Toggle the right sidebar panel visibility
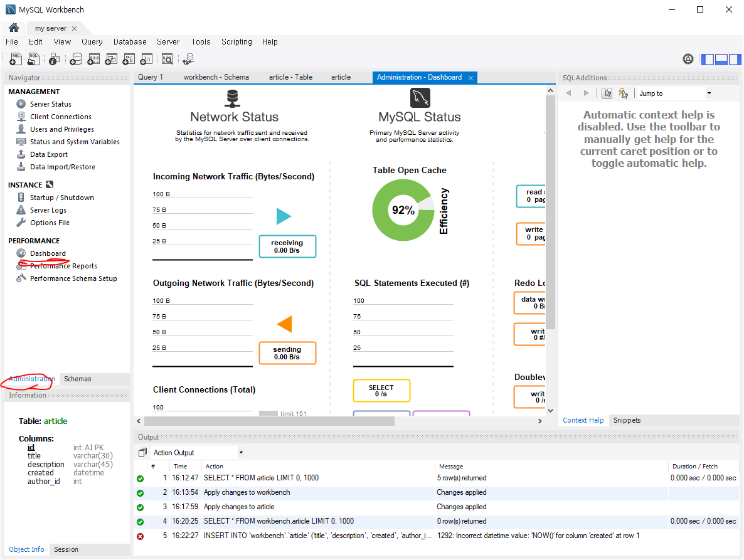Image resolution: width=744 pixels, height=560 pixels. pyautogui.click(x=735, y=60)
